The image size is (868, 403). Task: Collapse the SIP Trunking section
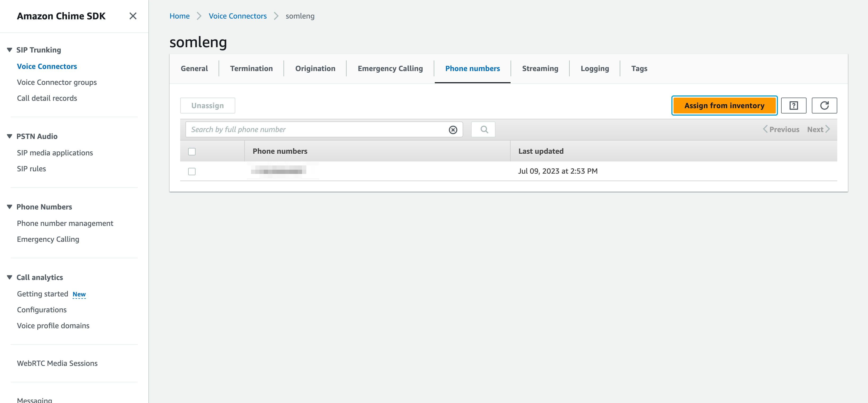(x=10, y=50)
